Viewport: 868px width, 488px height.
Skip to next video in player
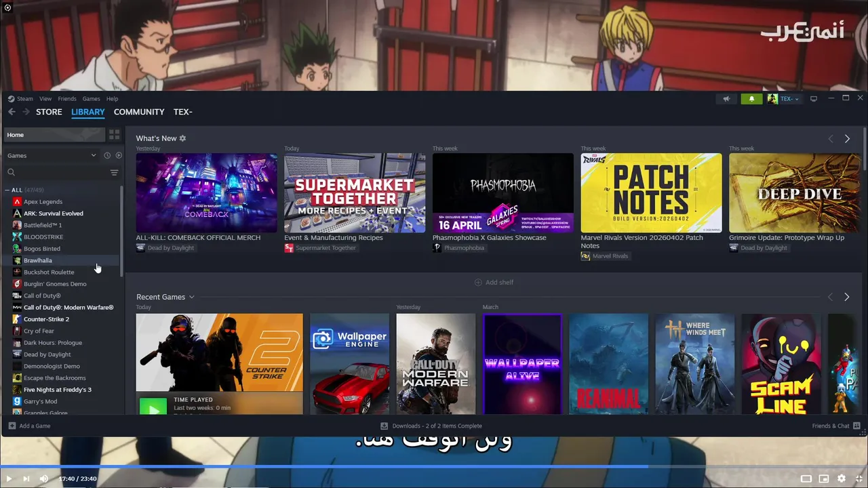[26, 479]
